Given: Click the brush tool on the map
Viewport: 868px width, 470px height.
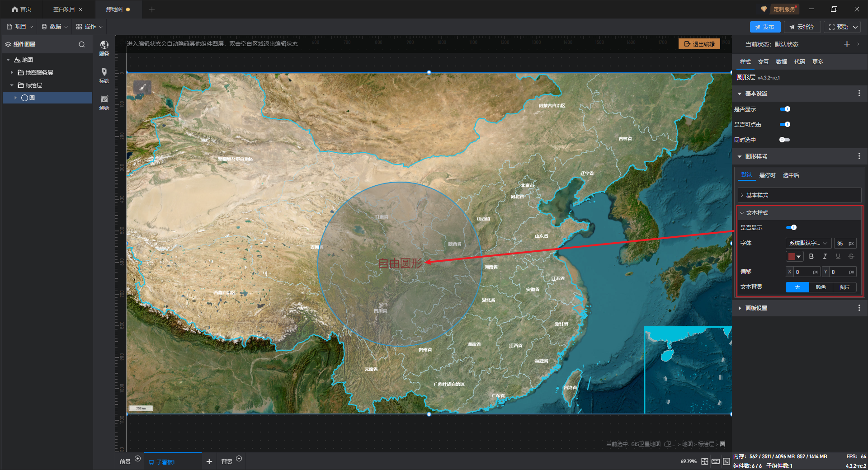Looking at the screenshot, I should (142, 87).
